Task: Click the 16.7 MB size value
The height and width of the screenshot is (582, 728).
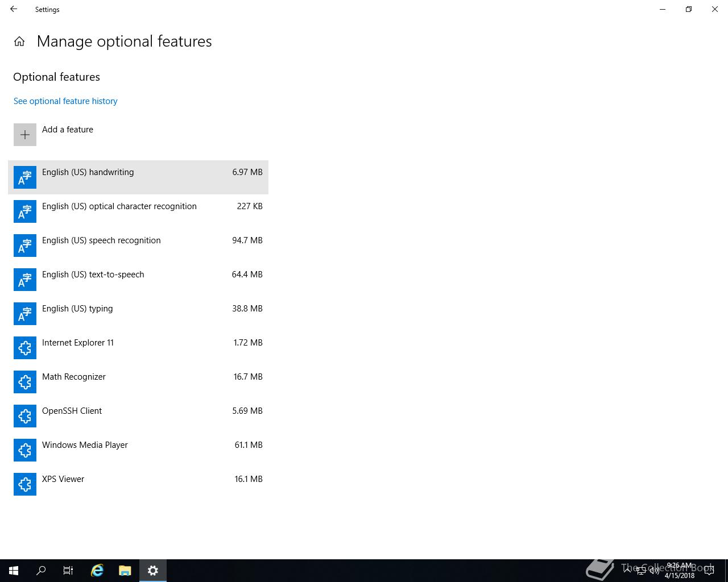Action: [x=248, y=377]
